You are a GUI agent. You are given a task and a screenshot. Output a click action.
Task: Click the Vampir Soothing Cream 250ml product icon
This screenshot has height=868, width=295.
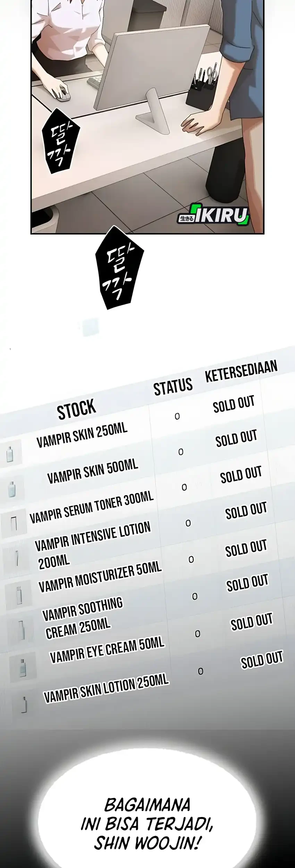(x=22, y=629)
